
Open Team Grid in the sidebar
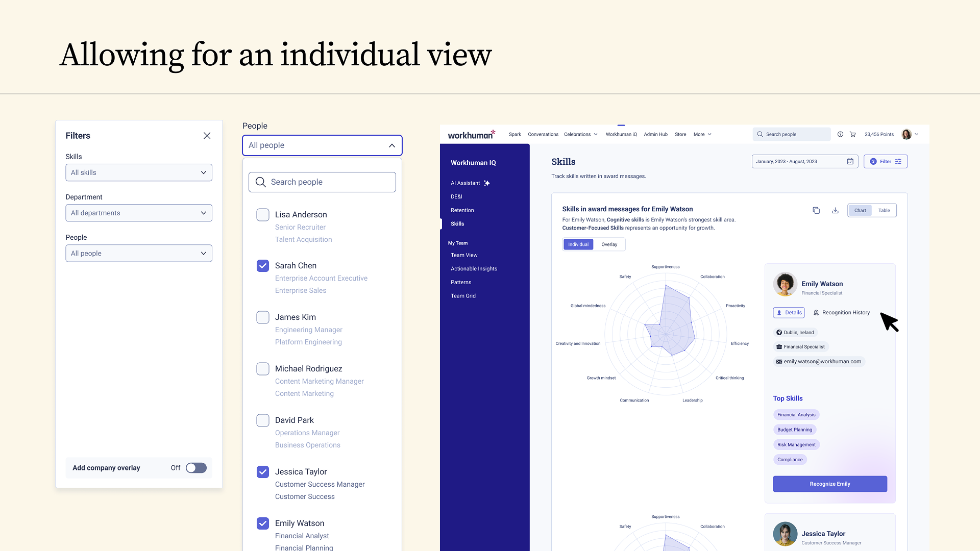tap(463, 296)
